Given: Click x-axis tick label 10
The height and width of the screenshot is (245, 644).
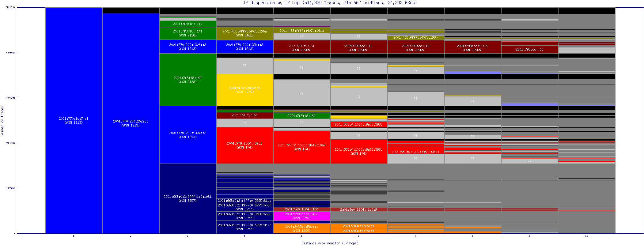Looking at the screenshot, I should coord(587,236).
